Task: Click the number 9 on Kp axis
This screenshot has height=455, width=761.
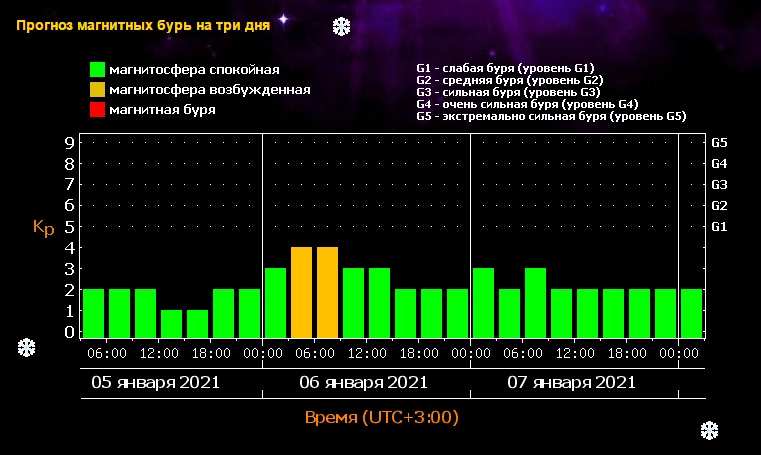Action: [x=70, y=142]
